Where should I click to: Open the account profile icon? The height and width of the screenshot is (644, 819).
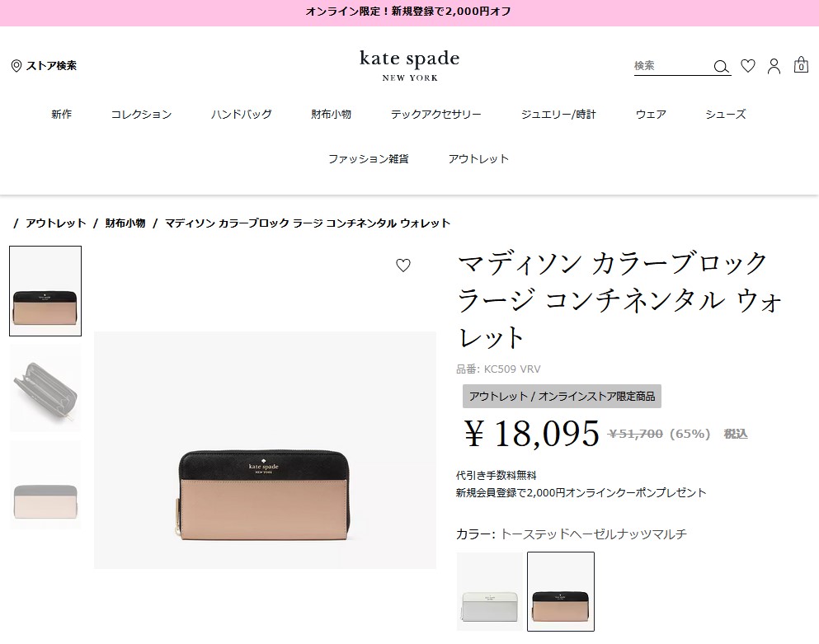(774, 66)
